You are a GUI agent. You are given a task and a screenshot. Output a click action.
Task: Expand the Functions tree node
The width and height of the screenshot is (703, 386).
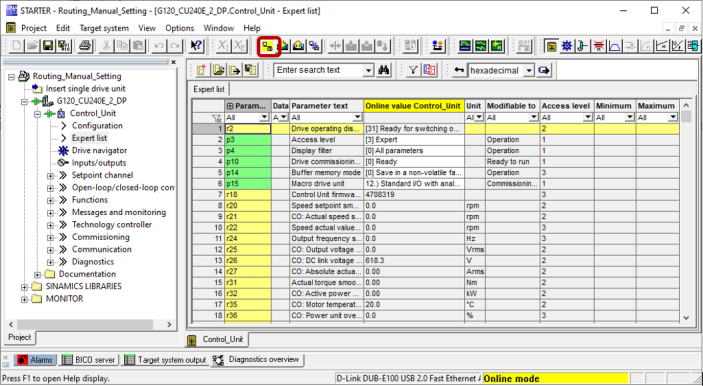click(x=50, y=200)
